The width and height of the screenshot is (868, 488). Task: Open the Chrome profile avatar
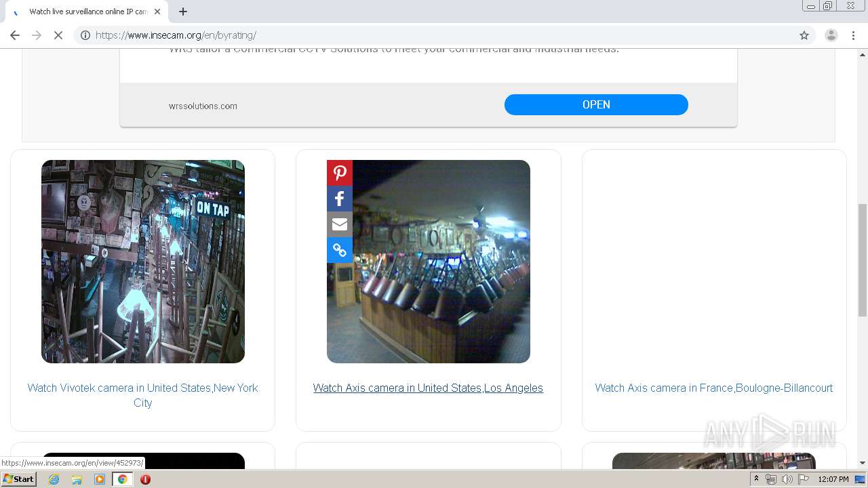pyautogui.click(x=831, y=35)
